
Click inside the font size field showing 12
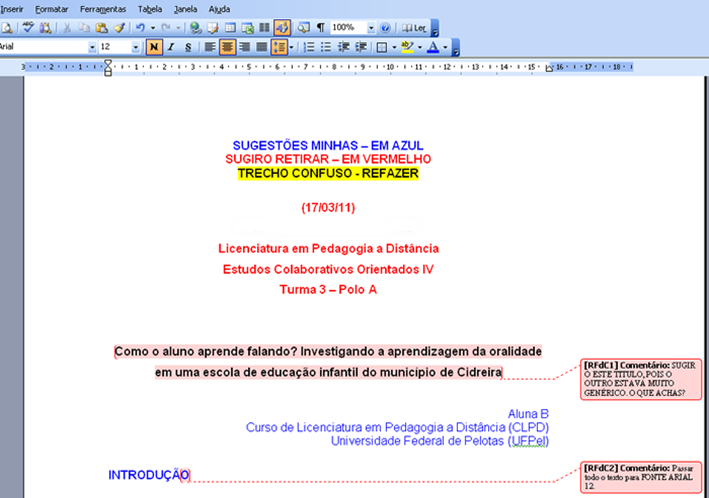pyautogui.click(x=115, y=47)
